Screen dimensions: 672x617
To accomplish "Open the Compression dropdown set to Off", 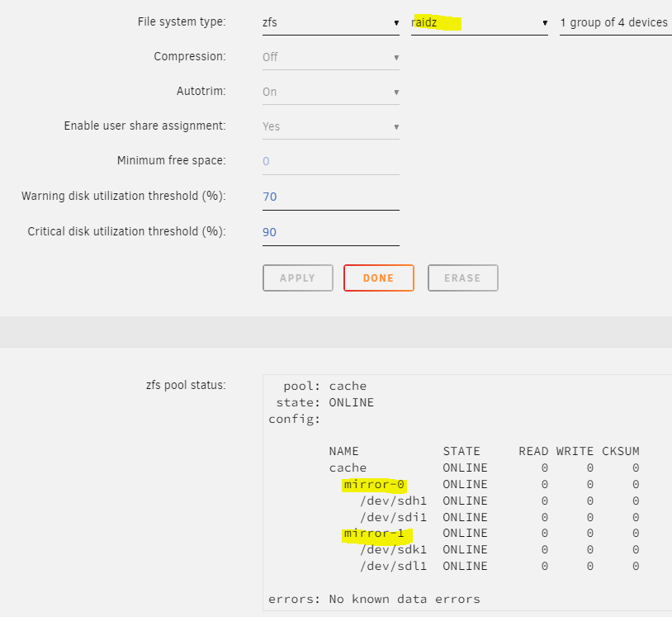I will (331, 57).
